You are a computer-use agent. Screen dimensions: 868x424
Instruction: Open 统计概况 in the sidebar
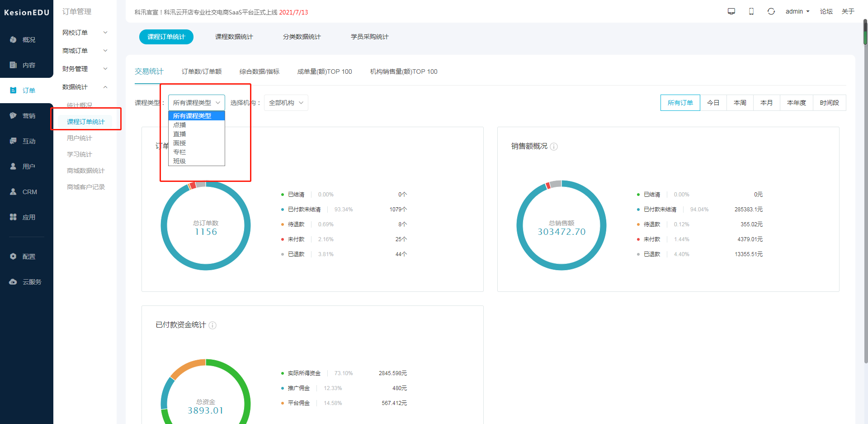[80, 105]
